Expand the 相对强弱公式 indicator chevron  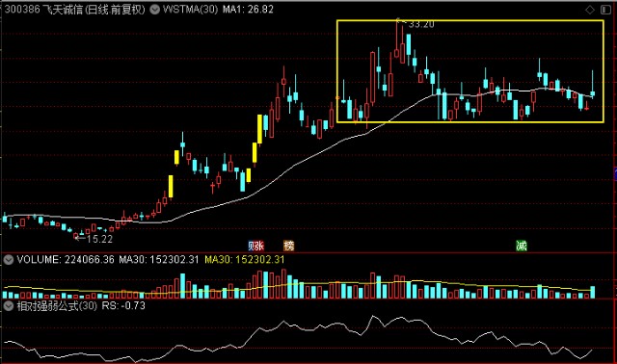click(x=9, y=306)
